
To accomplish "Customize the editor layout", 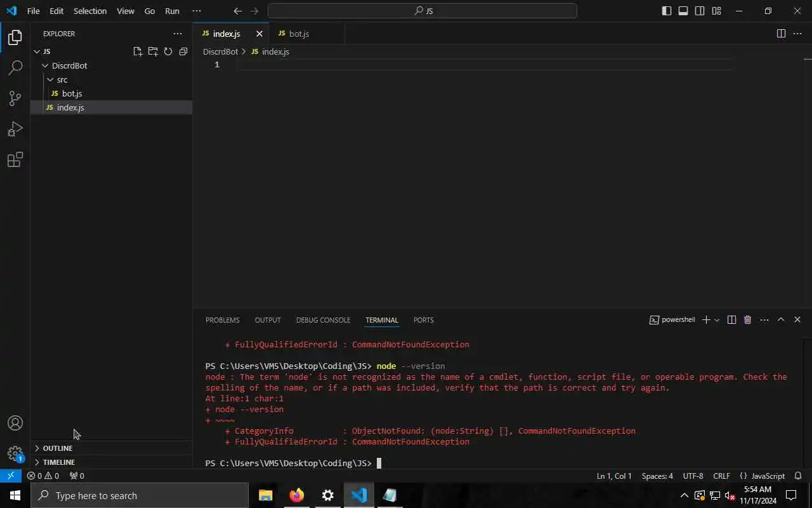I will point(716,11).
